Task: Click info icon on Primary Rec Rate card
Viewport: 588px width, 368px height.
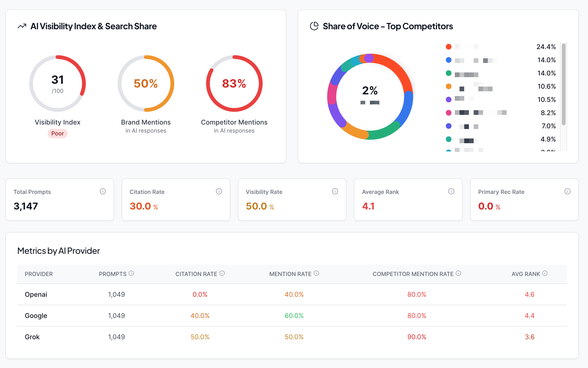Action: pyautogui.click(x=567, y=191)
